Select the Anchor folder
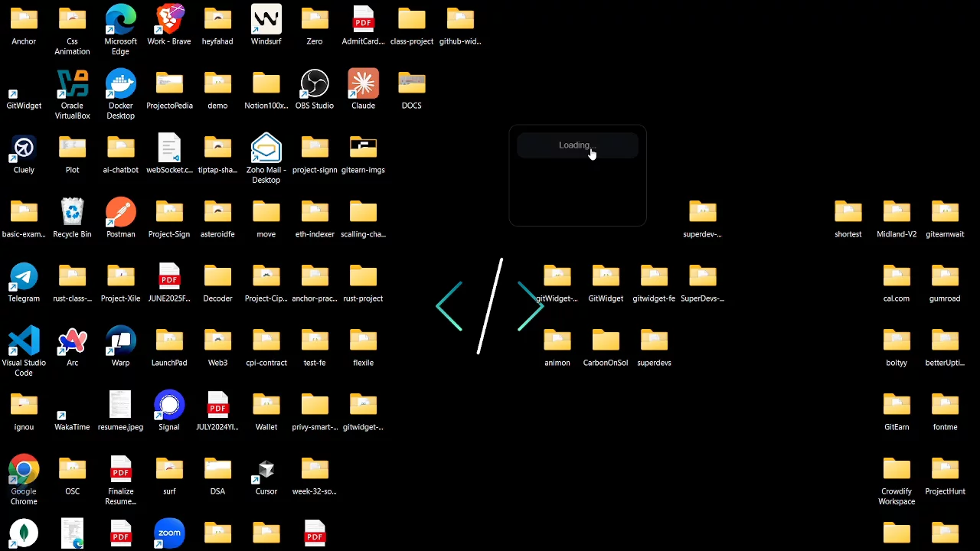Image resolution: width=980 pixels, height=551 pixels. pyautogui.click(x=24, y=20)
